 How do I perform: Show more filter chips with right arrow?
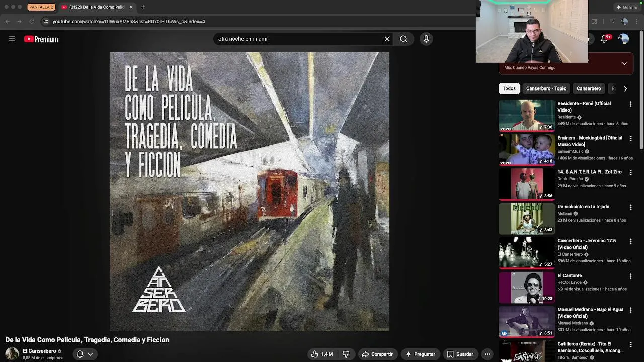pyautogui.click(x=625, y=88)
